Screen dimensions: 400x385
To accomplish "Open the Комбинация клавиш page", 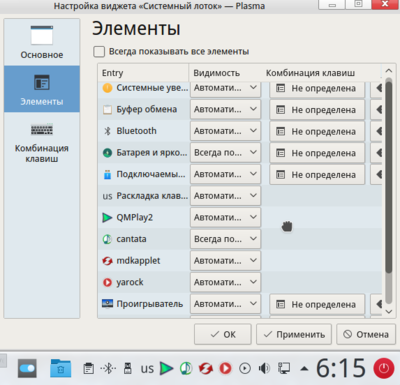I will pos(42,143).
